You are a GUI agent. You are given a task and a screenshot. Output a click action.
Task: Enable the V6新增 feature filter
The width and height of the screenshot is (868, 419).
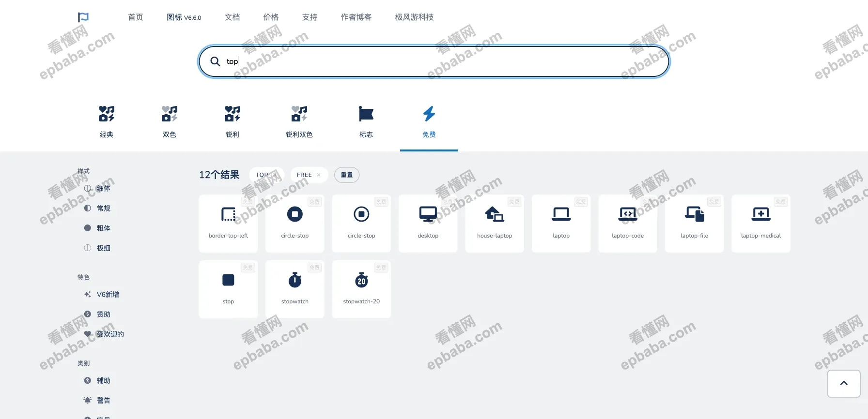click(x=108, y=295)
